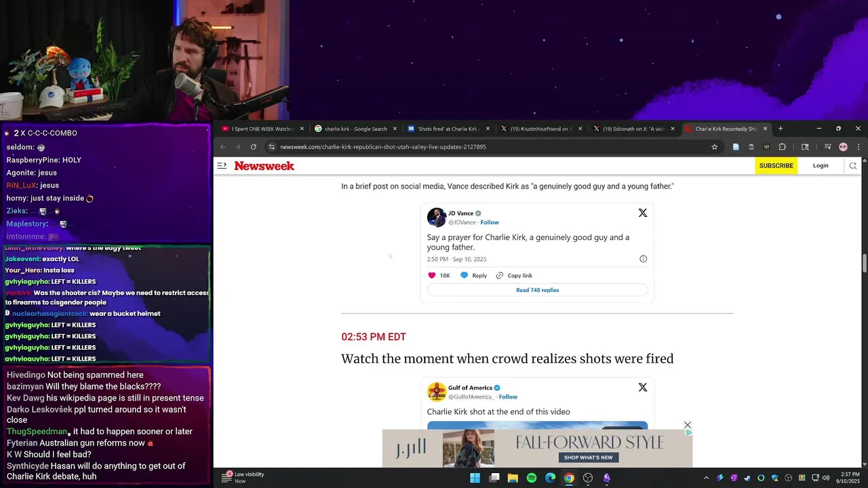Open Obsidian from taskbar
The height and width of the screenshot is (488, 868).
coord(607,478)
